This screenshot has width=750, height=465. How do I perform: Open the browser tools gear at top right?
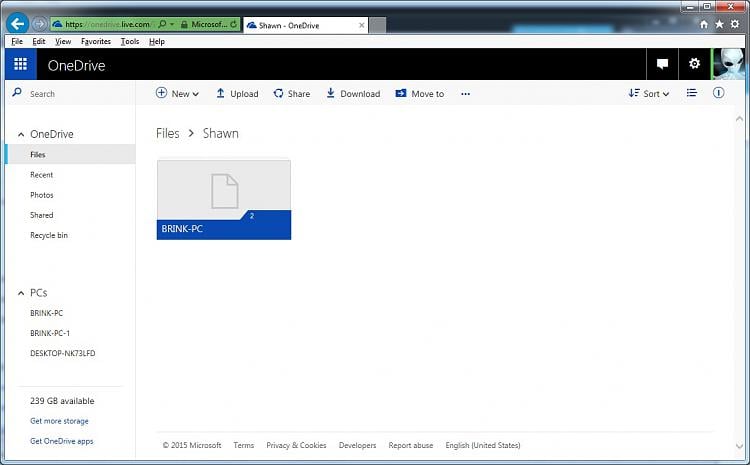(735, 24)
